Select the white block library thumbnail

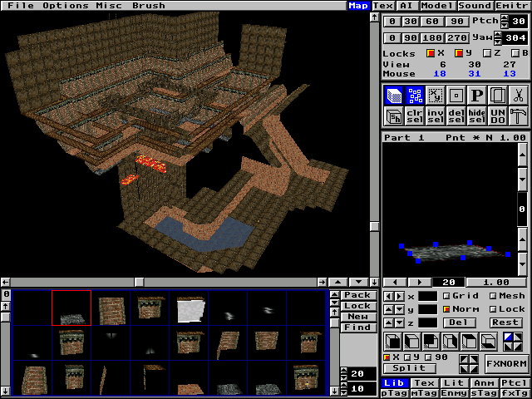[189, 308]
